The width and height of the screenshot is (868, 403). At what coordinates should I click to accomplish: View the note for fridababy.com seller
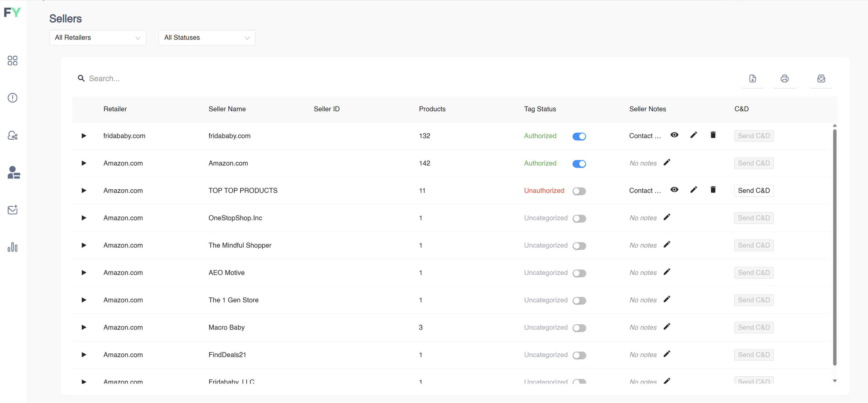(x=674, y=135)
